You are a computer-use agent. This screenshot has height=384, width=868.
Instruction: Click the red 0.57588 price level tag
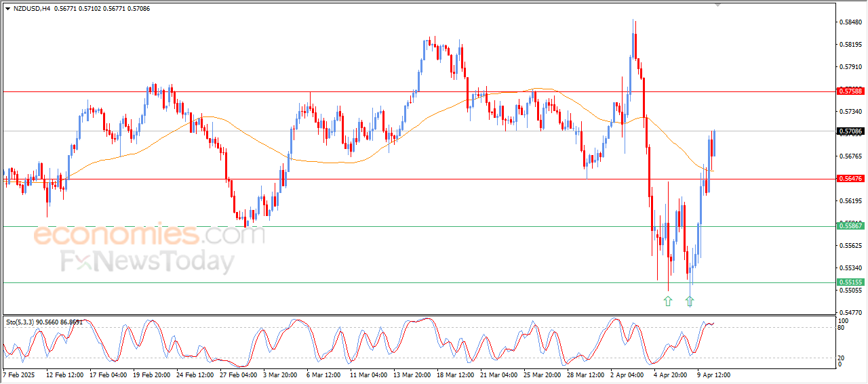(x=850, y=91)
